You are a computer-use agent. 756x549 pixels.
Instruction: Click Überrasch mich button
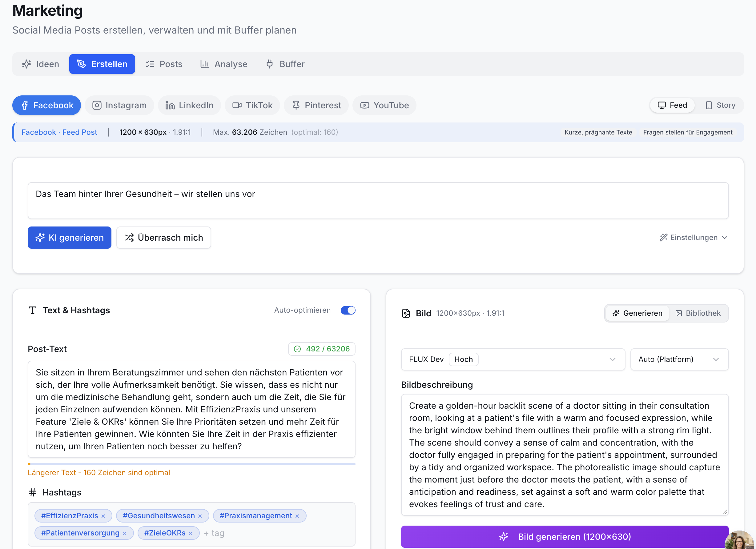click(x=164, y=238)
